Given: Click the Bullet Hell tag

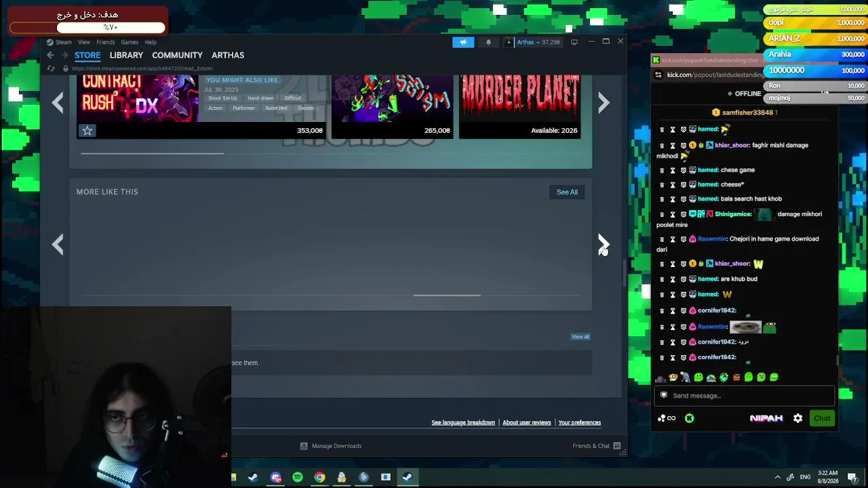Looking at the screenshot, I should (276, 108).
